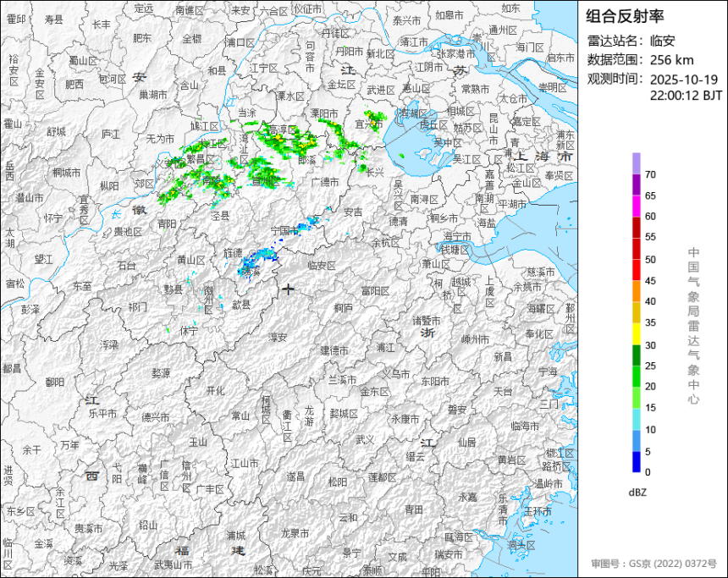728x578 pixels.
Task: Click the 长兴 map label
Action: tap(375, 173)
